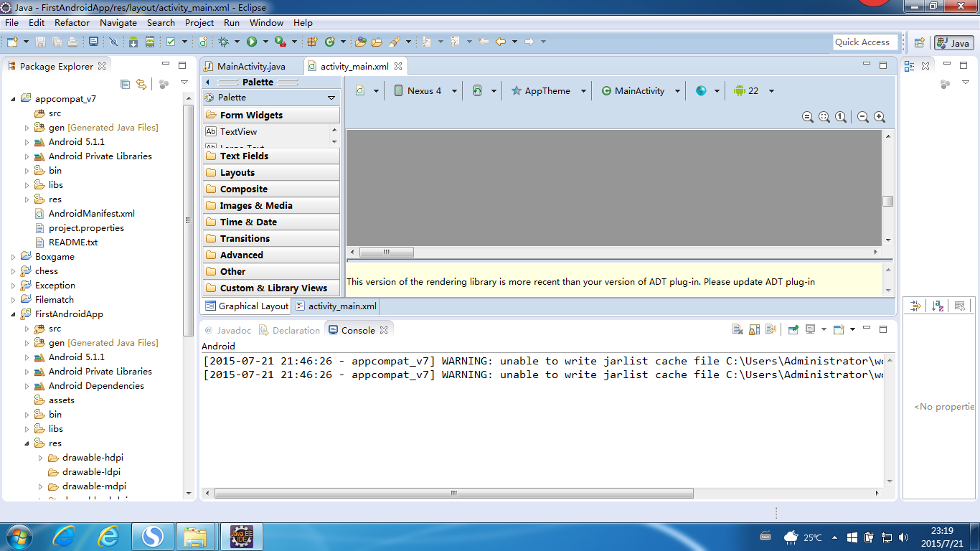Click the Open Console icon
This screenshot has width=980, height=551.
pyautogui.click(x=838, y=329)
